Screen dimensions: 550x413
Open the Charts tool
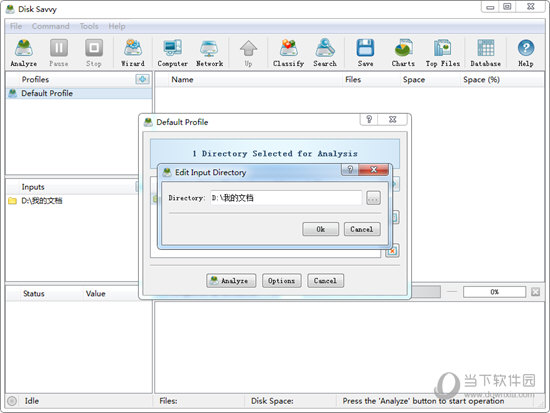click(x=403, y=53)
